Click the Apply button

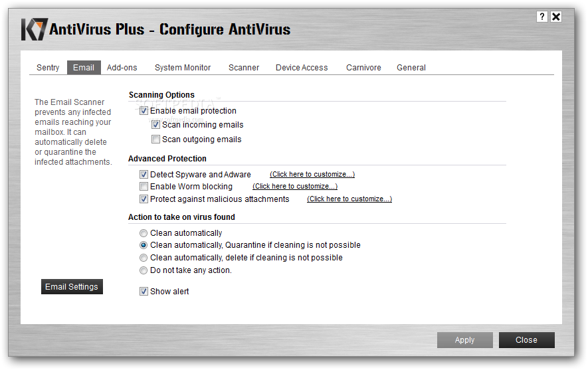tap(464, 340)
